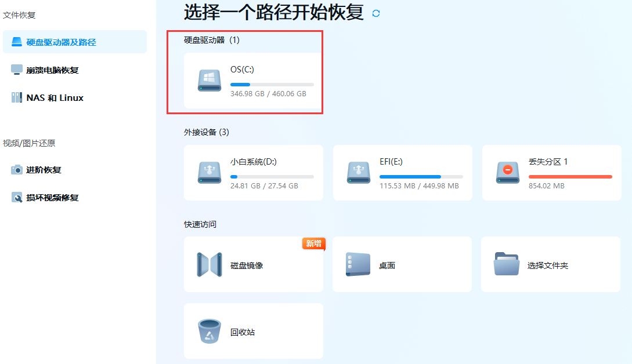632x364 pixels.
Task: Open the 桌面 quick access label
Action: click(x=387, y=265)
